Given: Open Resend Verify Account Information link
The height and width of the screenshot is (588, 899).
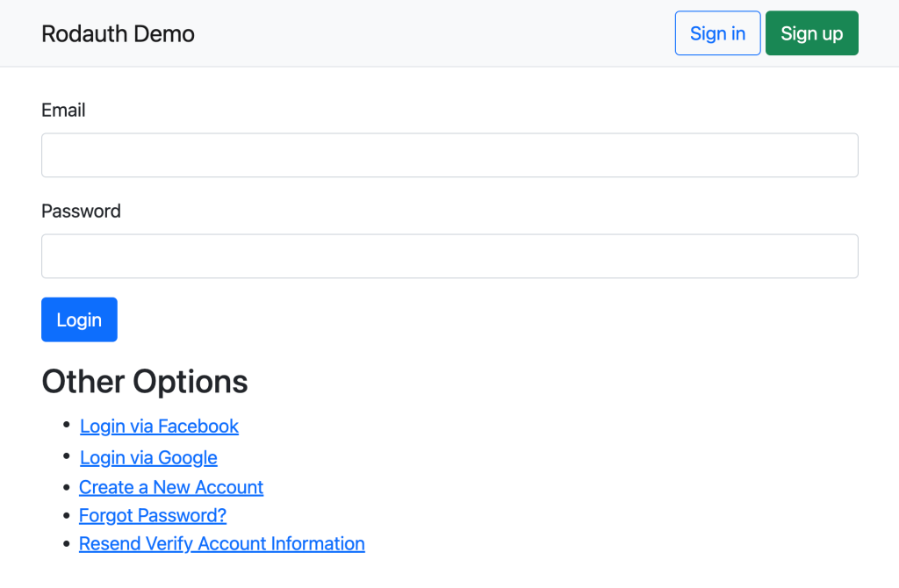Looking at the screenshot, I should tap(222, 544).
